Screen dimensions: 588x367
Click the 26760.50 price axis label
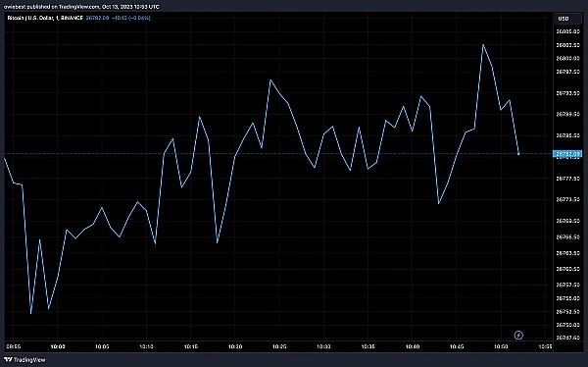click(567, 269)
